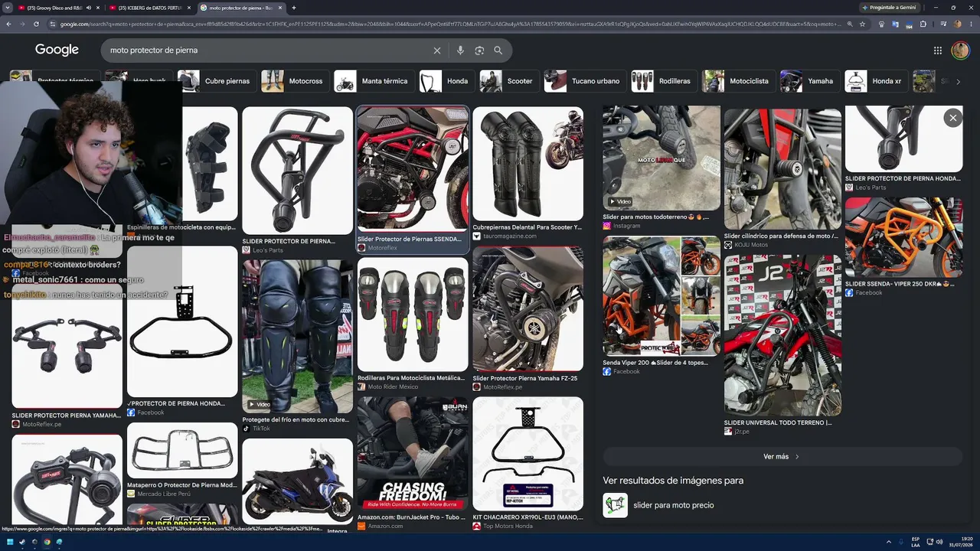980x551 pixels.
Task: Open the Windows Start menu
Action: point(8,542)
